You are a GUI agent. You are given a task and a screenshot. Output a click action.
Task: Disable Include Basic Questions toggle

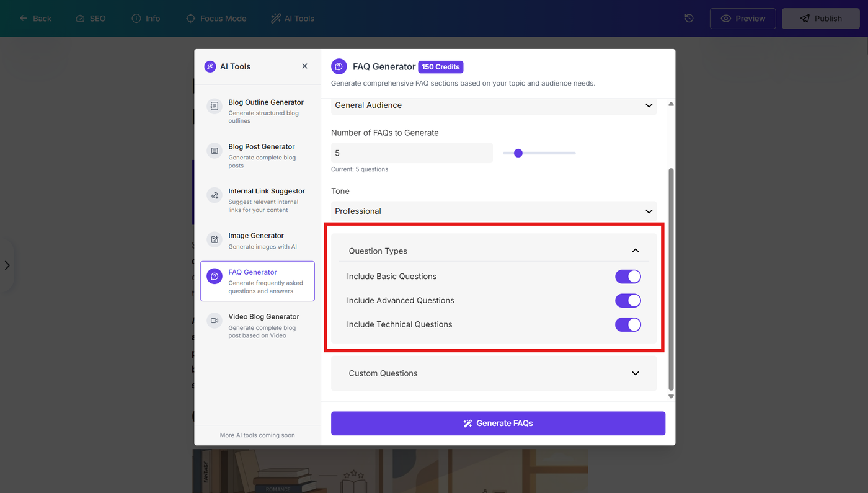[x=628, y=277]
